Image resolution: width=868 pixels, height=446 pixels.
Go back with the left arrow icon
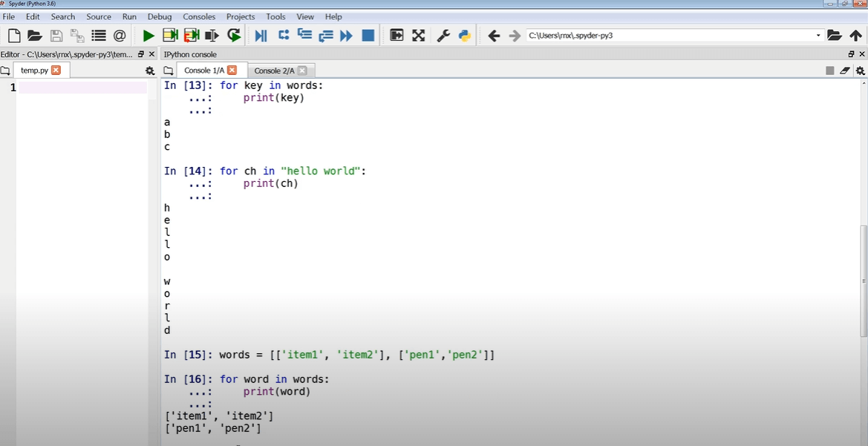point(494,36)
